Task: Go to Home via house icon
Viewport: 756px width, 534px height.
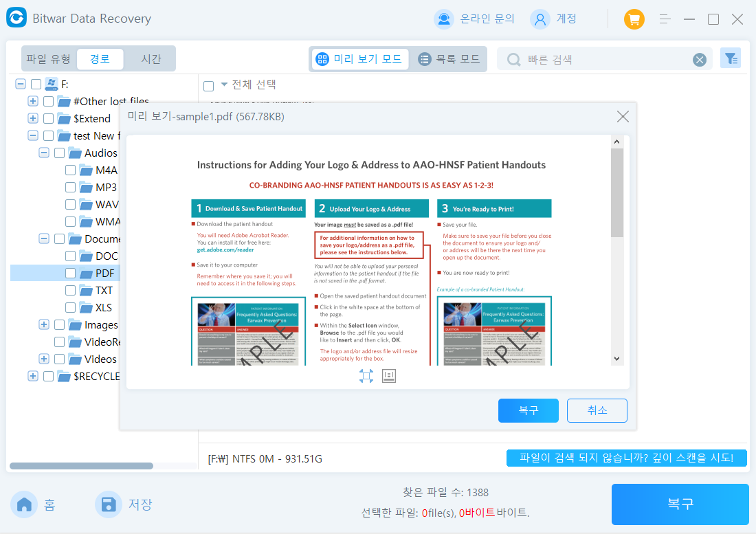Action: (24, 504)
